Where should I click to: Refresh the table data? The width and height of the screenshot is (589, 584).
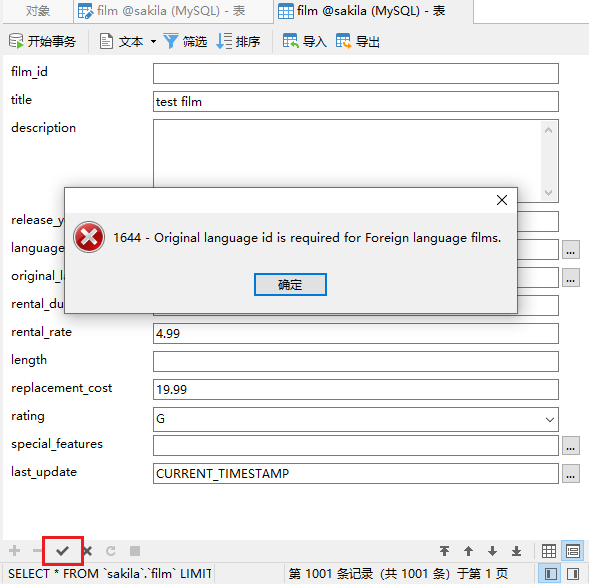click(111, 551)
